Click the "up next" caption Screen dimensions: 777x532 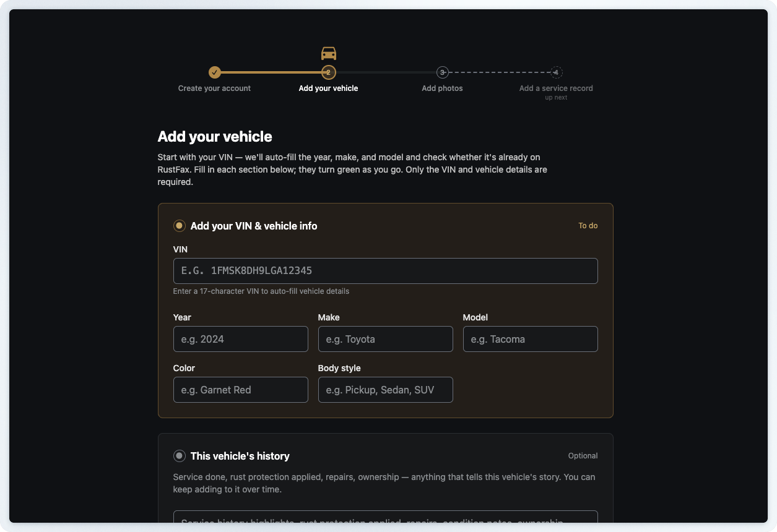point(556,98)
